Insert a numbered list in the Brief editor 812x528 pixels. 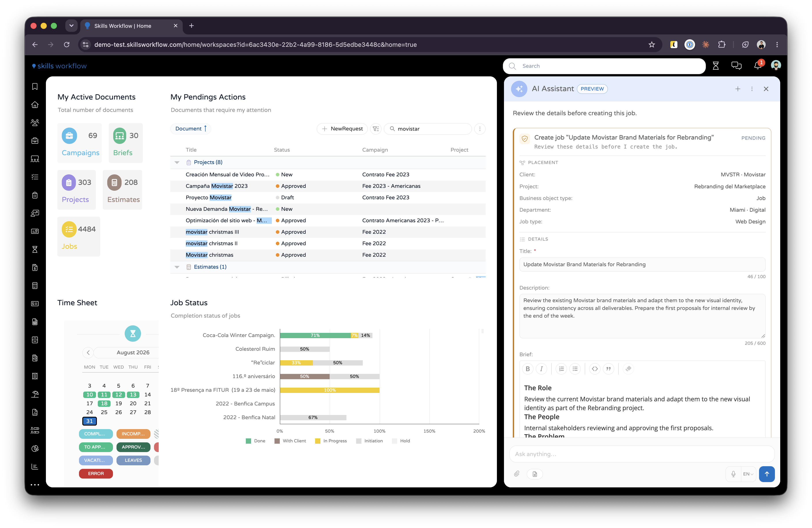[x=561, y=369]
